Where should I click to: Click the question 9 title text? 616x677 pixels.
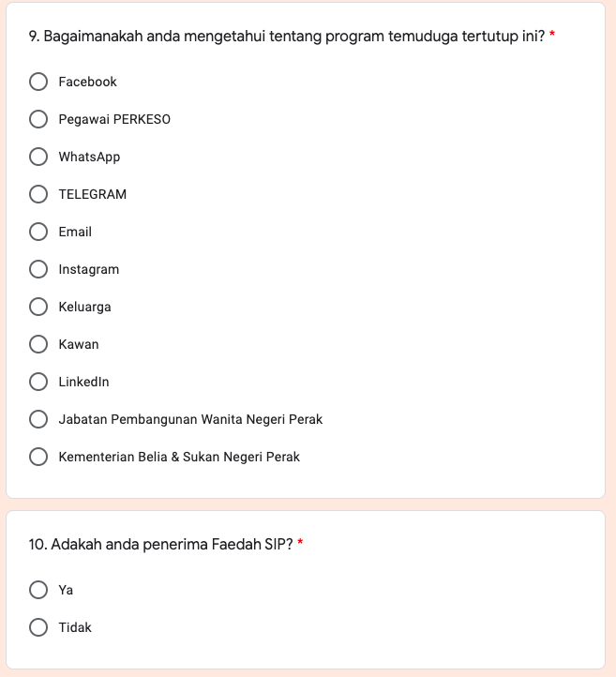[286, 37]
